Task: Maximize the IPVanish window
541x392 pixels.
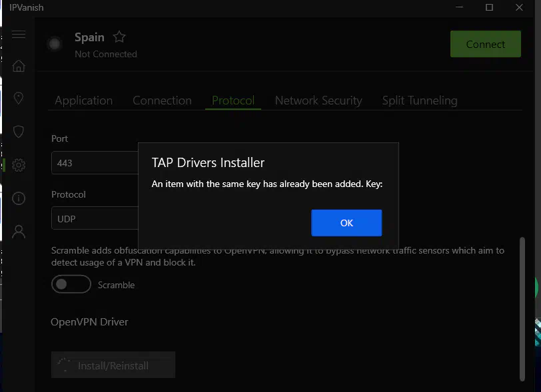Action: pos(489,7)
